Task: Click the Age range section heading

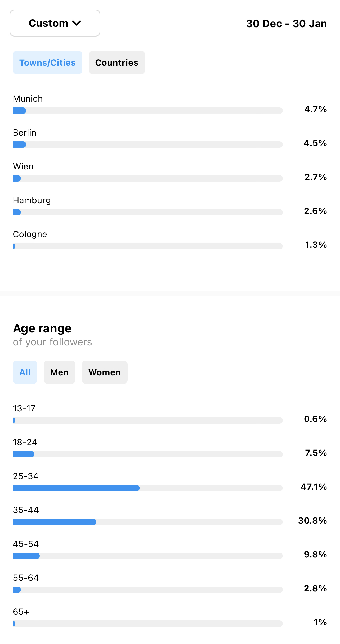Action: pos(42,328)
